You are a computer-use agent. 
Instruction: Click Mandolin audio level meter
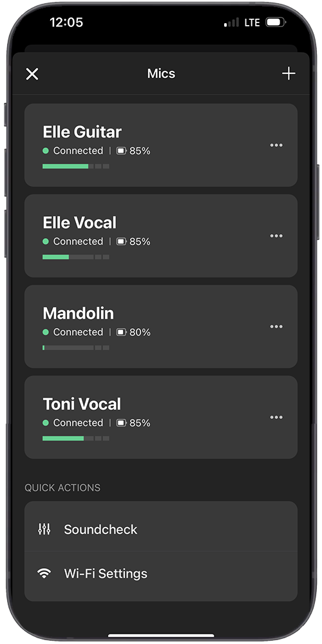coord(75,348)
